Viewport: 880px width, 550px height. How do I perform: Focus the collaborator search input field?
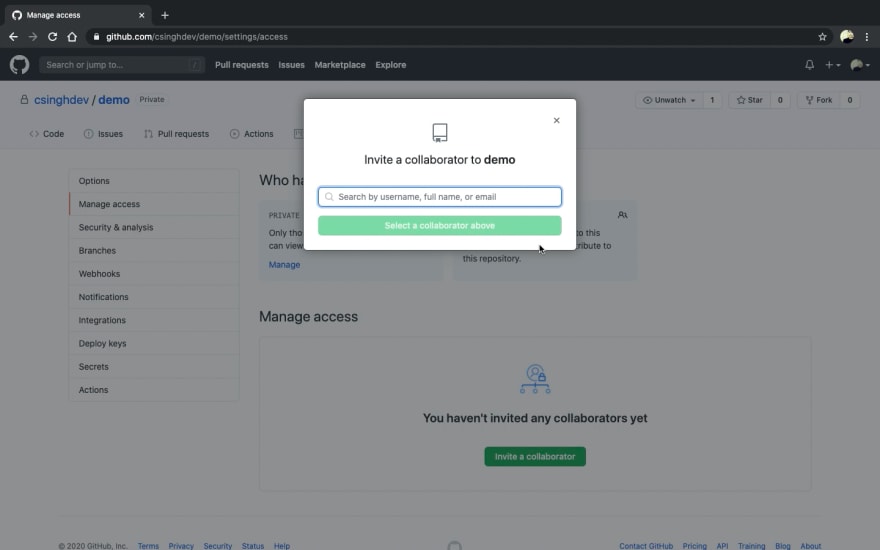point(439,196)
